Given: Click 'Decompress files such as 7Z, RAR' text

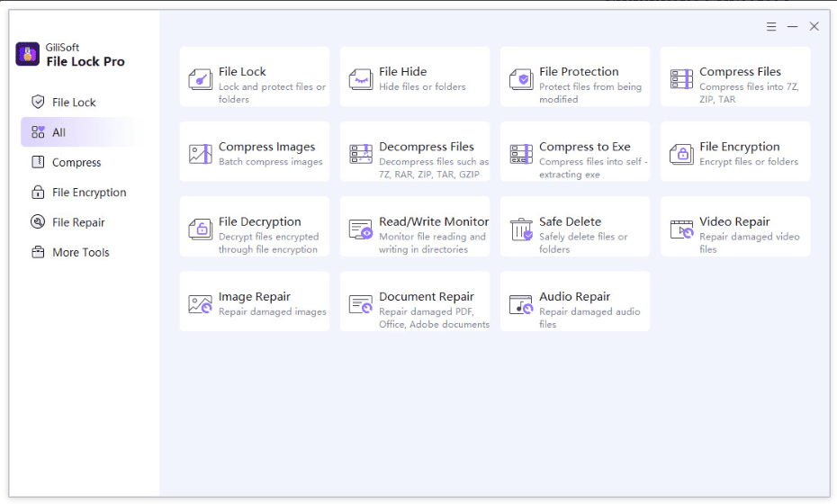Looking at the screenshot, I should pos(434,167).
